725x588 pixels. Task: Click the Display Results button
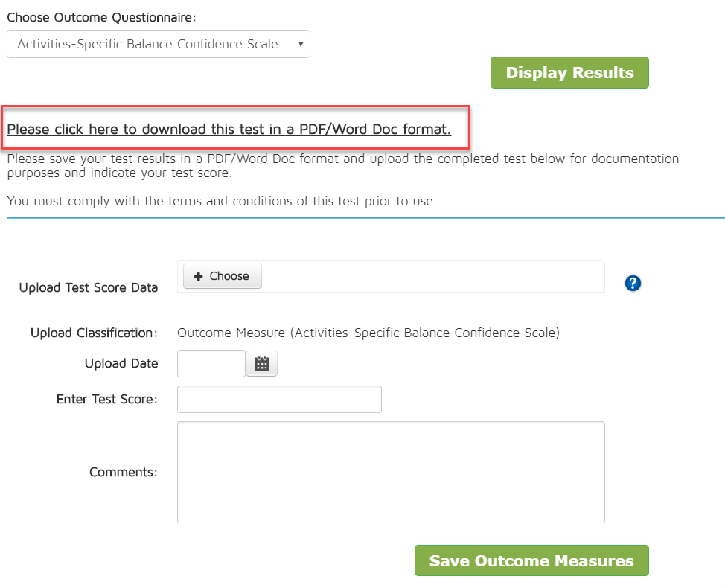(569, 73)
